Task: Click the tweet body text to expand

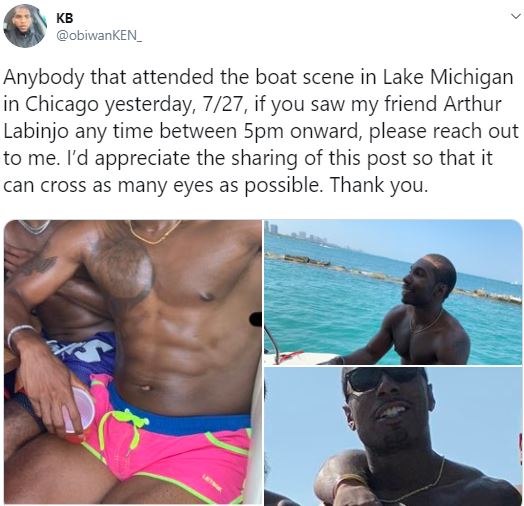Action: 261,131
